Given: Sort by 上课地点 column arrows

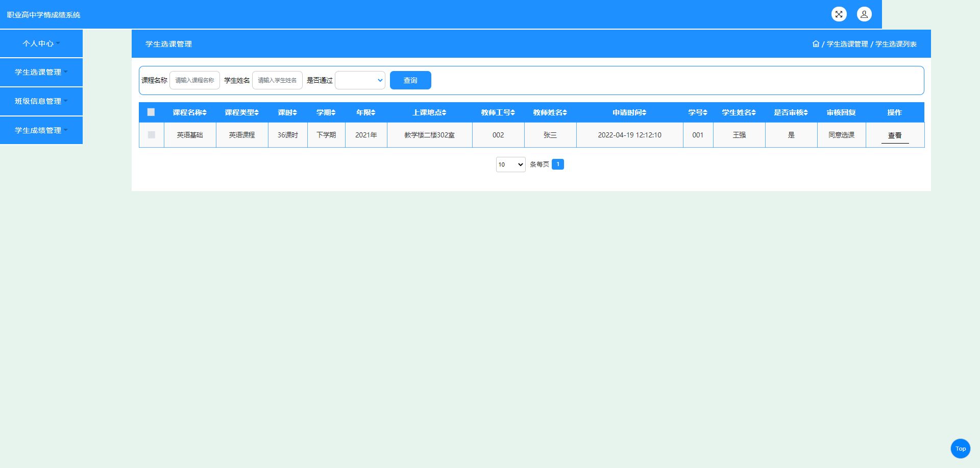Looking at the screenshot, I should (444, 112).
